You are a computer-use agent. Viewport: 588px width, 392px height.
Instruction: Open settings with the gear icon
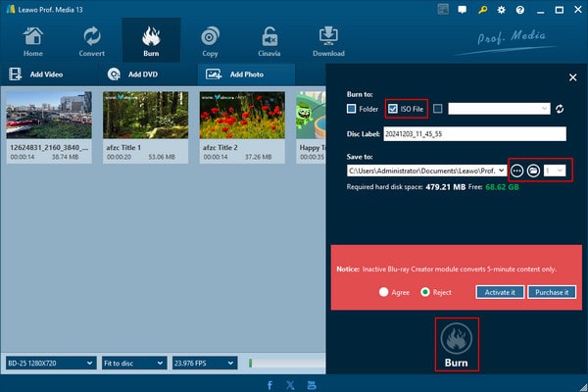point(502,9)
